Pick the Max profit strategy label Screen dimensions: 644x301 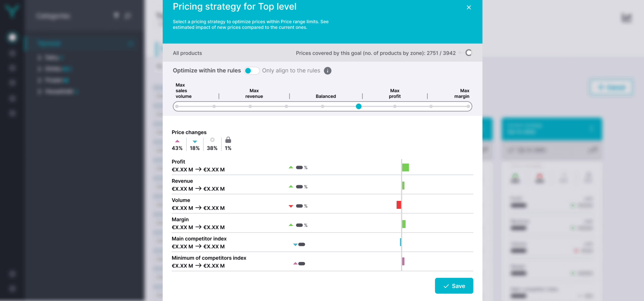coord(395,94)
